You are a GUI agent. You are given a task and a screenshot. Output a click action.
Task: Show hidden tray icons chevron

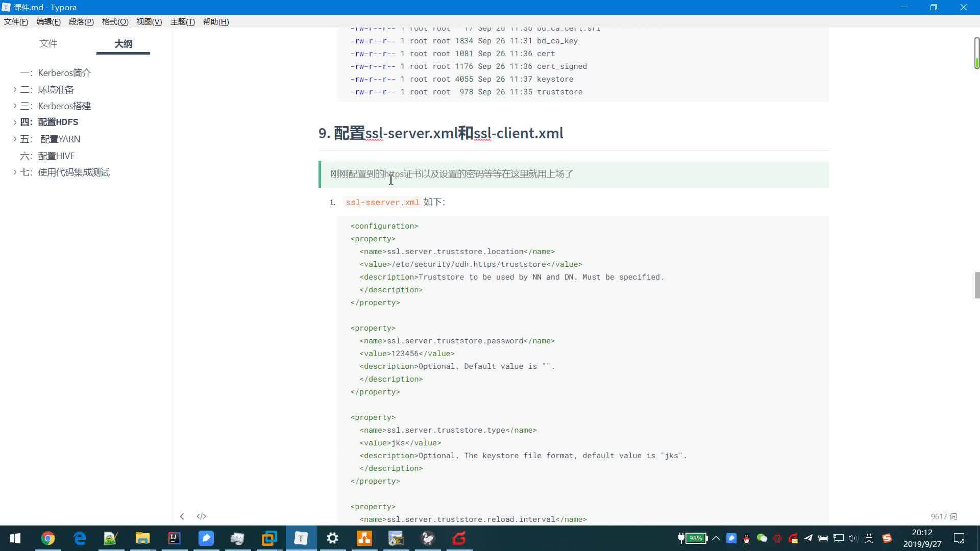click(716, 538)
